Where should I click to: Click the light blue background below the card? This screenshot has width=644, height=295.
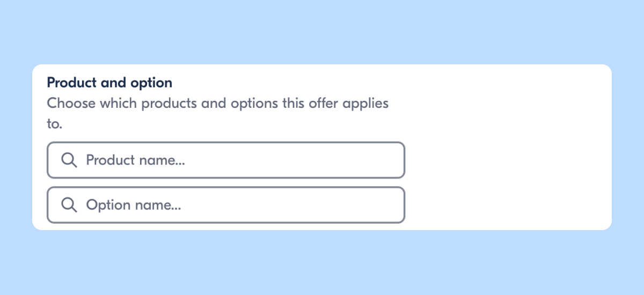click(322, 263)
